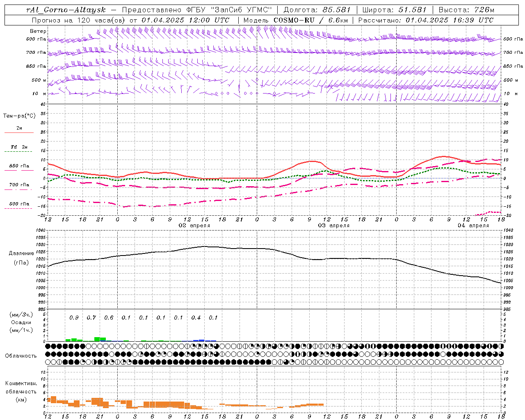Image resolution: width=525 pixels, height=420 pixels.
Task: Click the Td 2м dew point legend entry
Action: (x=19, y=147)
